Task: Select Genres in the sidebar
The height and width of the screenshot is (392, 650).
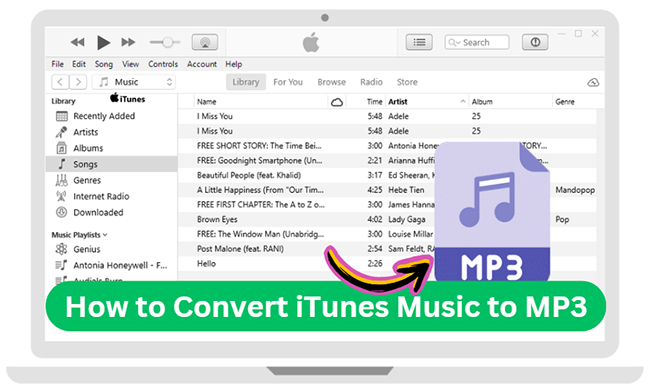Action: [112, 180]
